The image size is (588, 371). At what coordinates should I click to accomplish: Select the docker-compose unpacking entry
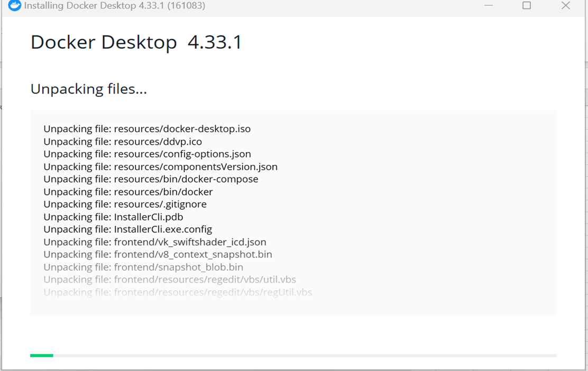pyautogui.click(x=151, y=179)
